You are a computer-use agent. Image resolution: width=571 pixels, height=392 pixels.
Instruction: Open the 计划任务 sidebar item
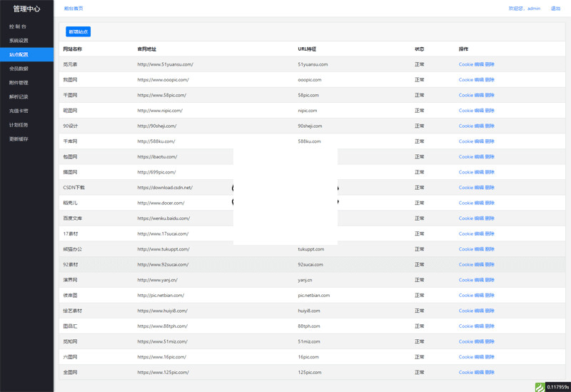coord(19,124)
